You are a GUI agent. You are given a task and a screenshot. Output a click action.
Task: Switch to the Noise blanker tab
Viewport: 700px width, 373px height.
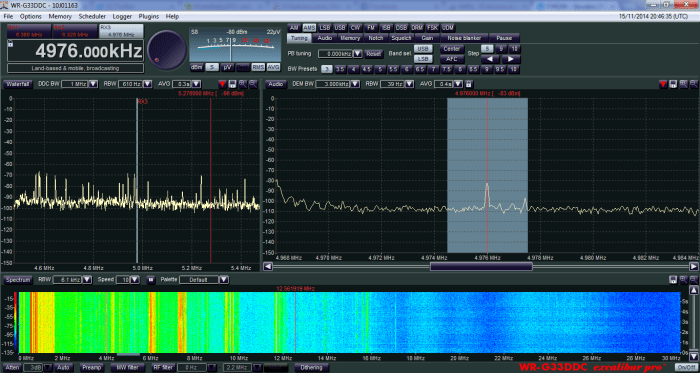point(464,38)
